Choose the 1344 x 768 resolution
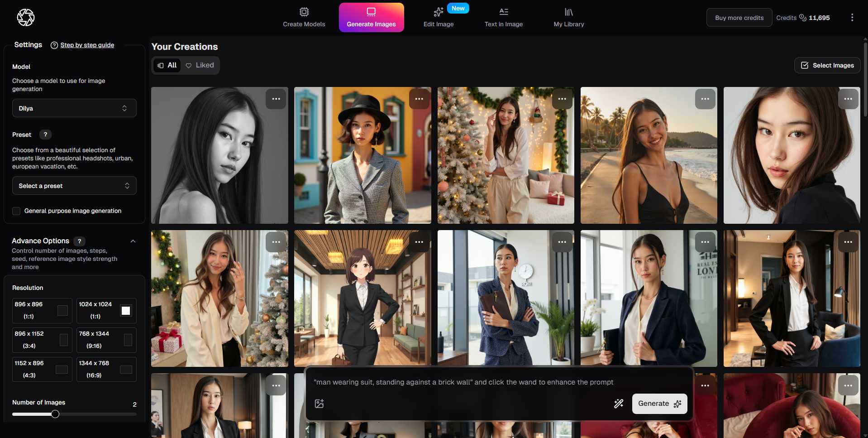 click(106, 369)
